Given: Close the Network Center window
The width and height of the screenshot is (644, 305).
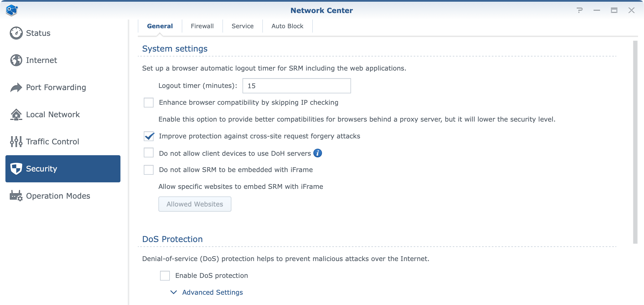Looking at the screenshot, I should point(632,10).
